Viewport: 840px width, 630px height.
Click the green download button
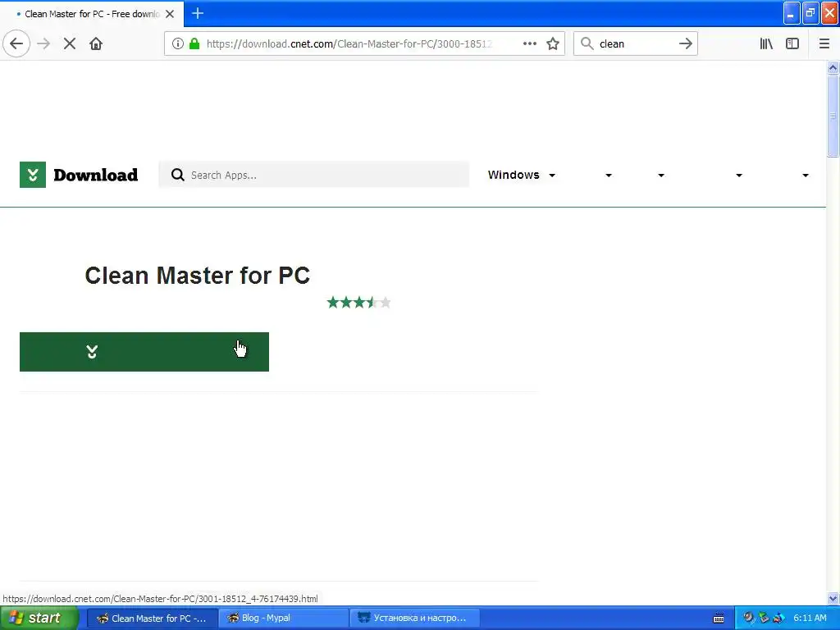tap(144, 351)
